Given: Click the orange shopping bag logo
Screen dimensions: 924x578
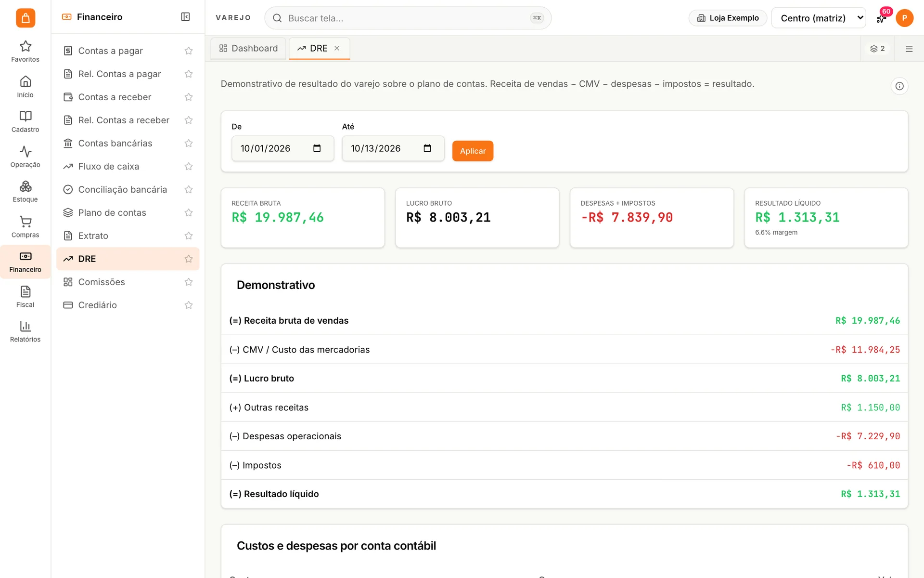Looking at the screenshot, I should (x=26, y=18).
